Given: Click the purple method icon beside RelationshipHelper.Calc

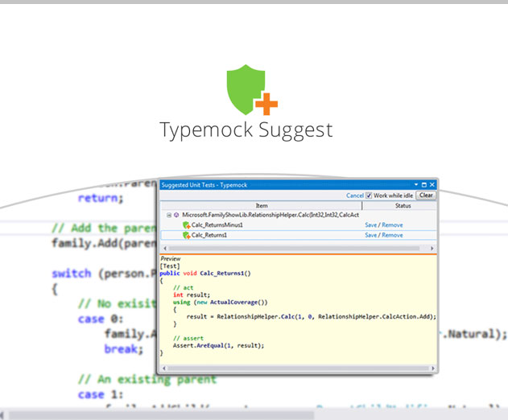Looking at the screenshot, I should [x=176, y=215].
